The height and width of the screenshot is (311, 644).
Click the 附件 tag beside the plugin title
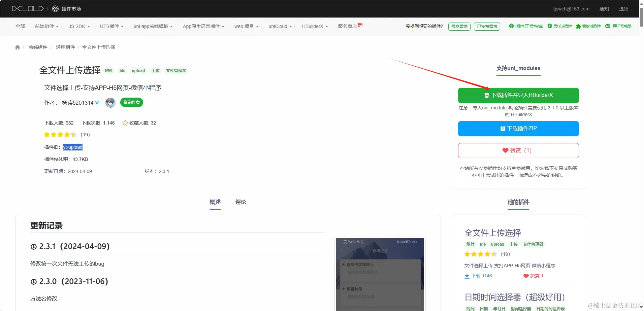click(x=109, y=71)
